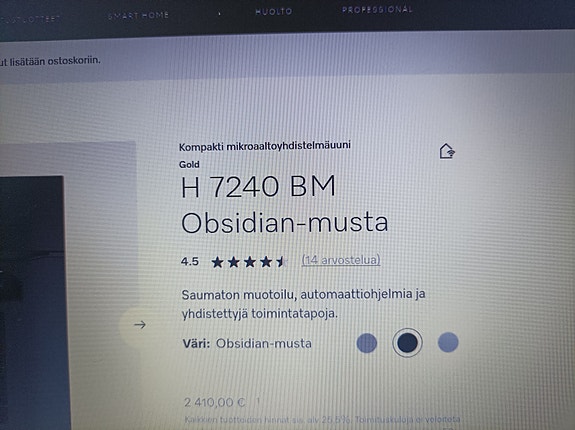
Task: Open the PROFESSIONAL menu
Action: click(377, 9)
